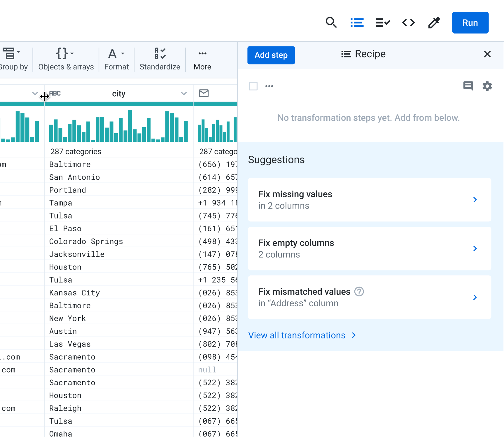Image resolution: width=504 pixels, height=437 pixels.
Task: Open the code view icon
Action: (408, 22)
